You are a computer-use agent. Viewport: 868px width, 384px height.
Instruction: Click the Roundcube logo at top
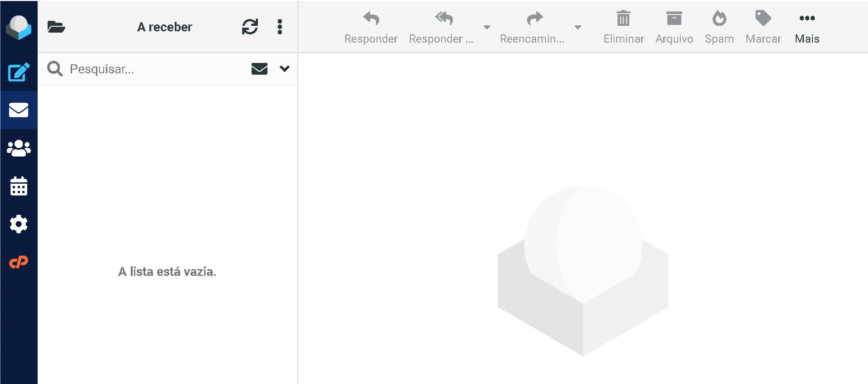coord(19,27)
